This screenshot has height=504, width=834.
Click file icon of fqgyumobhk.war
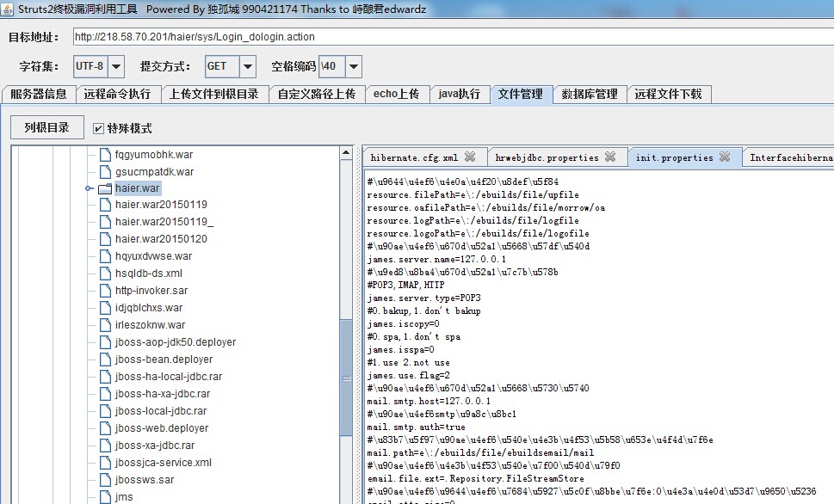coord(105,155)
